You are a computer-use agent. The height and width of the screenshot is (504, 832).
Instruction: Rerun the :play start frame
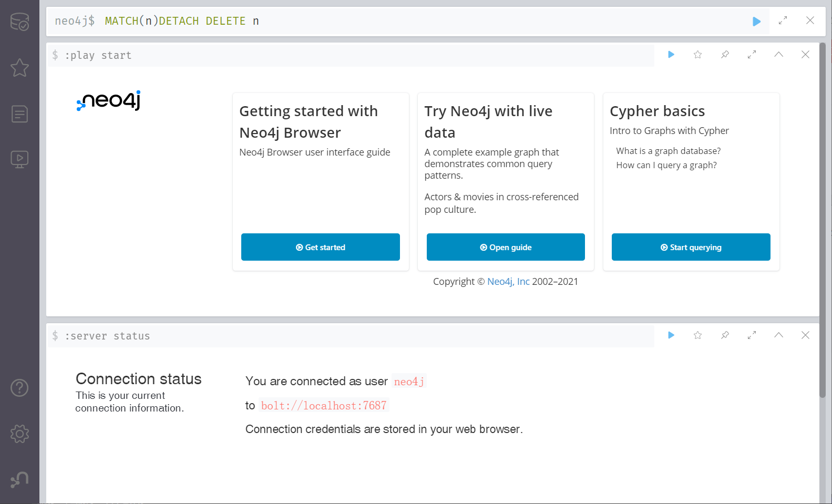tap(671, 54)
